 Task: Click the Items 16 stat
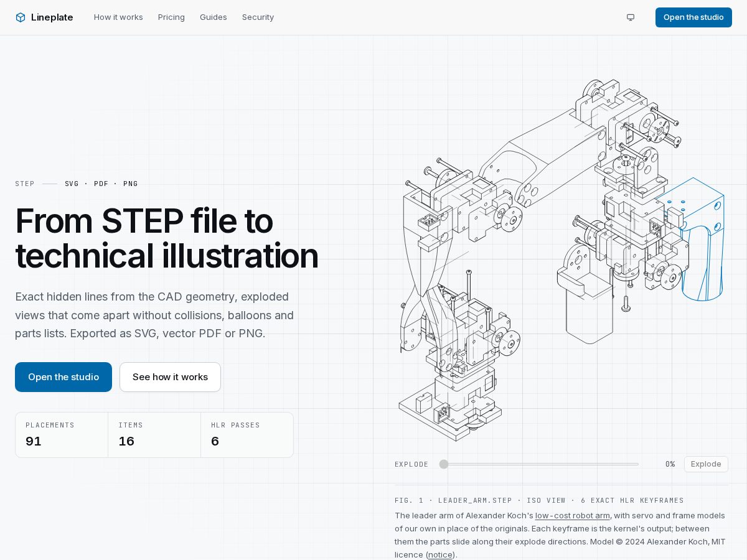tap(154, 435)
